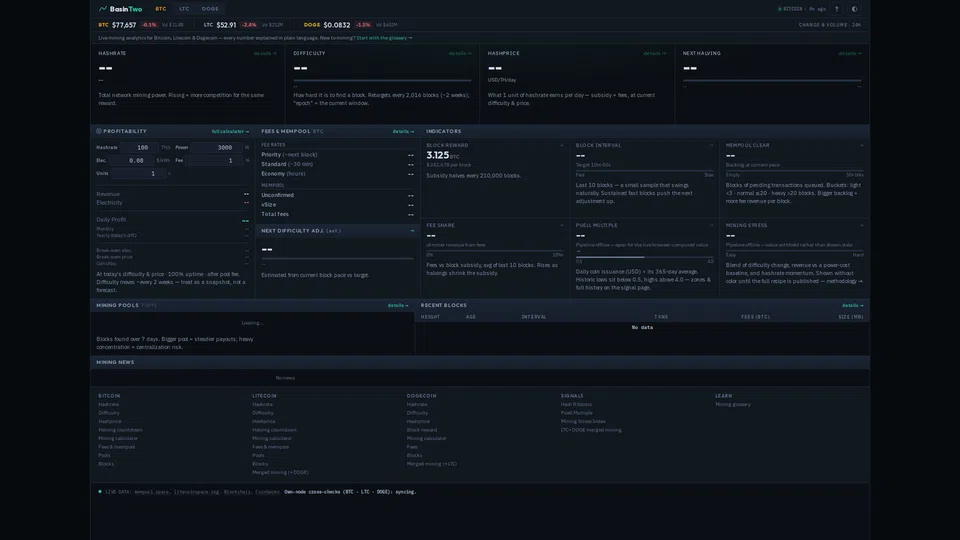Open Next Difficulty Adj. arrow
This screenshot has width=960, height=540.
tap(412, 231)
